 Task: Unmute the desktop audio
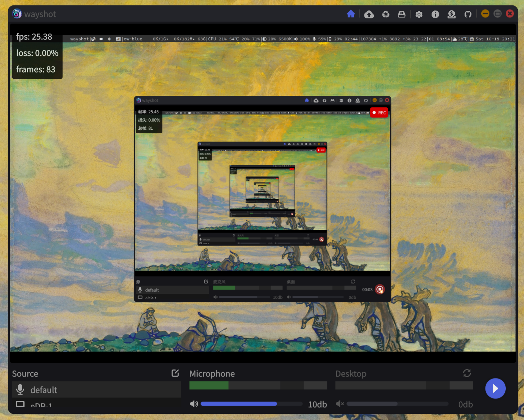tap(340, 404)
